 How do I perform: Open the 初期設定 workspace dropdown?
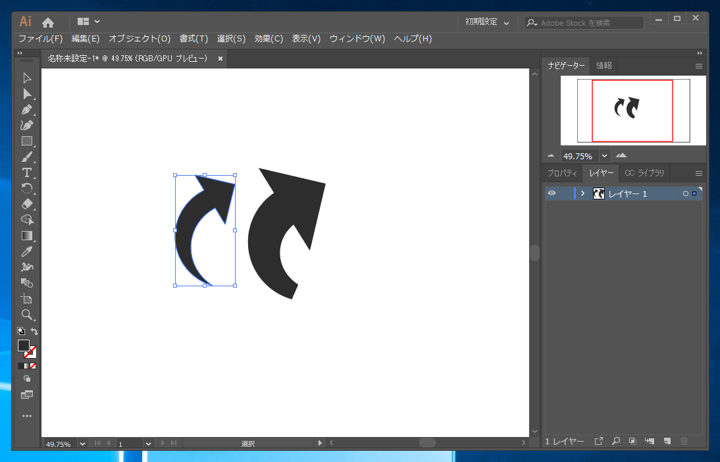[487, 22]
